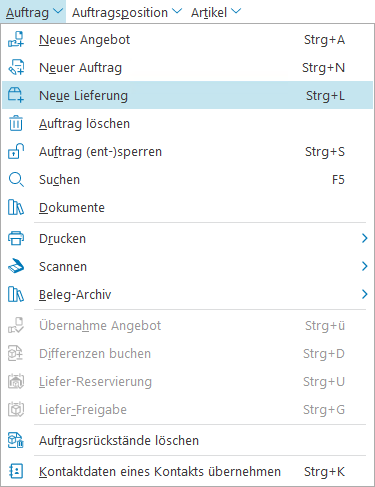Expand the Drucken submenu arrow
375x487 pixels.
(364, 238)
